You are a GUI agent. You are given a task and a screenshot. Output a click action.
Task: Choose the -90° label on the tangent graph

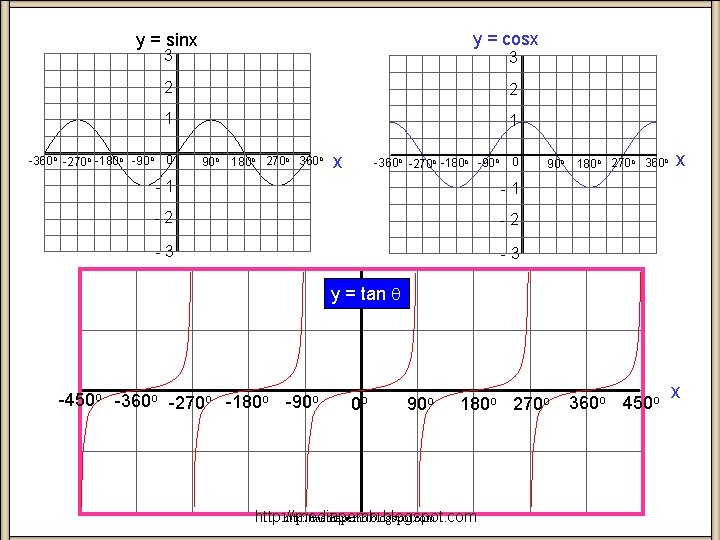302,402
